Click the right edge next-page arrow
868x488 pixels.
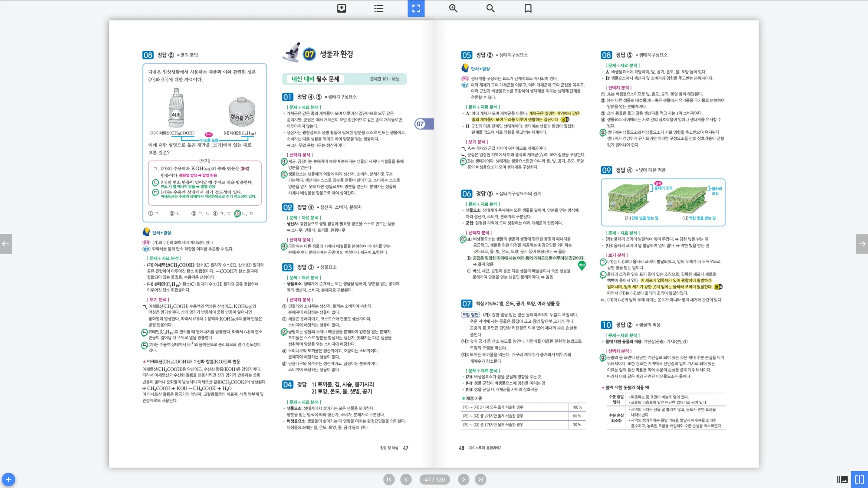click(x=862, y=244)
